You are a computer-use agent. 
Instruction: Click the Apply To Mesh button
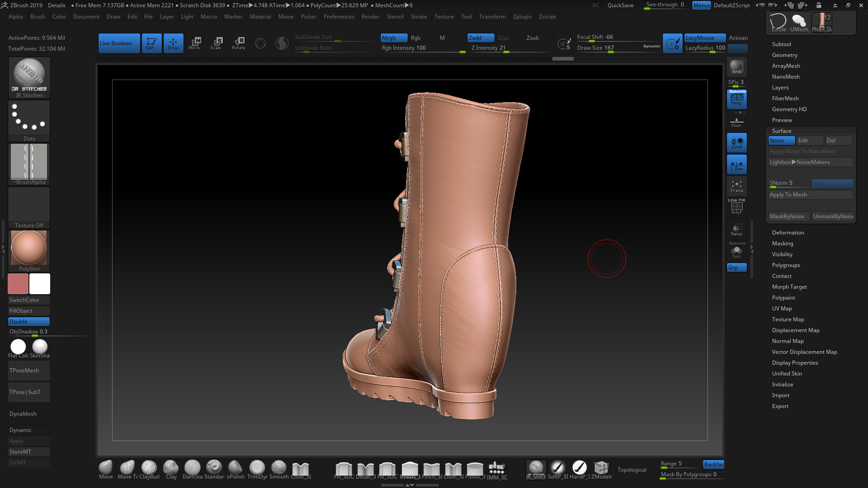[811, 194]
